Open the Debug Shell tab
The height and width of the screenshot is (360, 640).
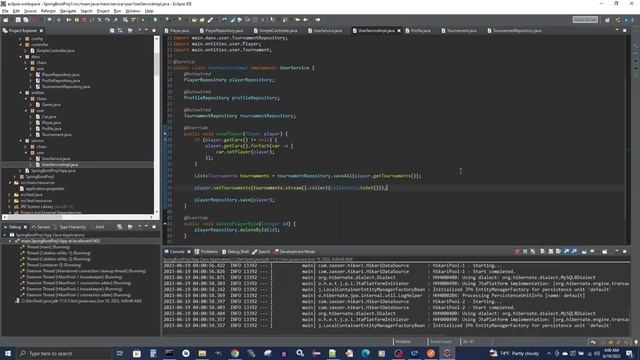[235, 252]
